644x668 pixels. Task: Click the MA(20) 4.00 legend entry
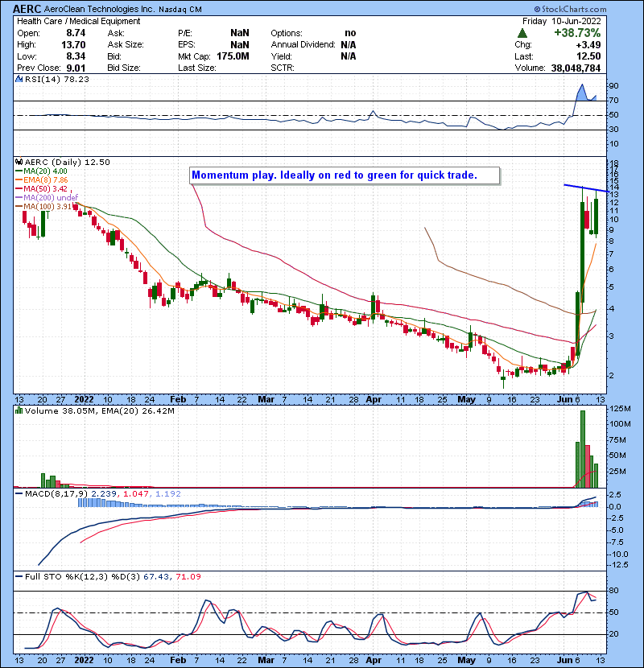(41, 171)
